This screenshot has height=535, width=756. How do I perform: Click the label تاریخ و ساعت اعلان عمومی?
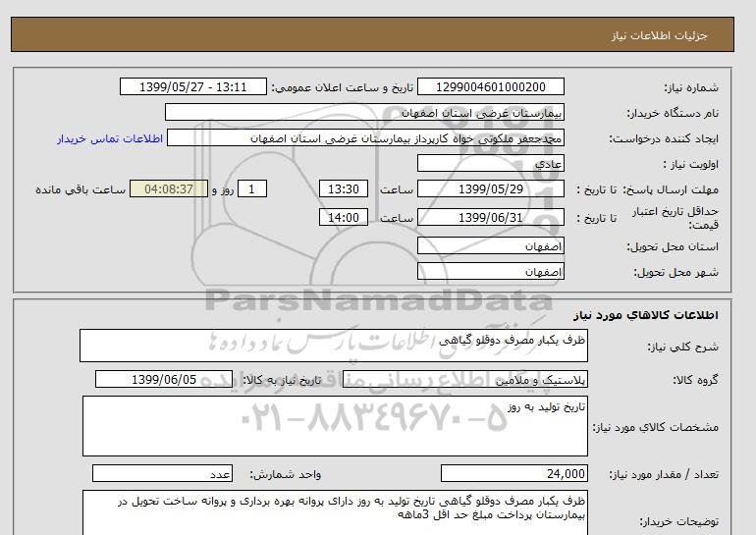coord(343,87)
